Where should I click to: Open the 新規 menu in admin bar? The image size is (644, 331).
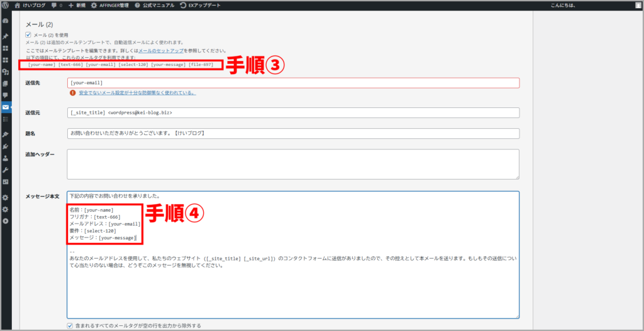click(x=76, y=5)
